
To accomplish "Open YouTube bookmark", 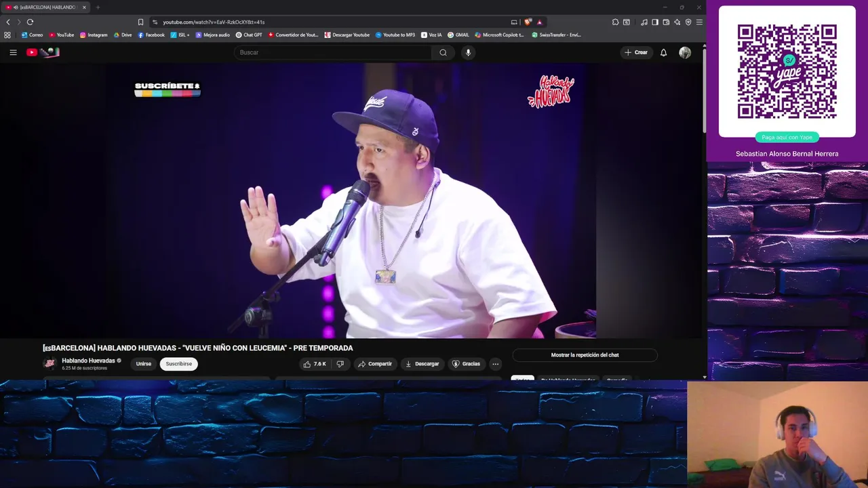I will 62,35.
